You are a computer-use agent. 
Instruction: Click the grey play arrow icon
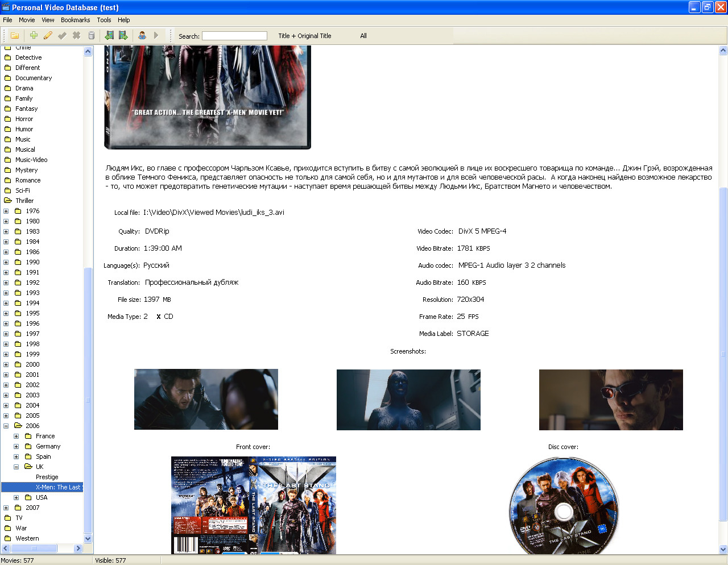point(156,35)
